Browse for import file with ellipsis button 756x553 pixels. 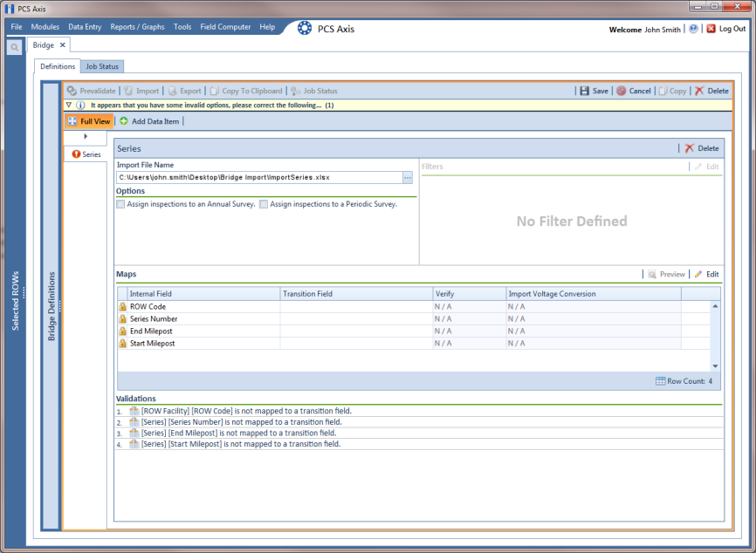pos(408,178)
